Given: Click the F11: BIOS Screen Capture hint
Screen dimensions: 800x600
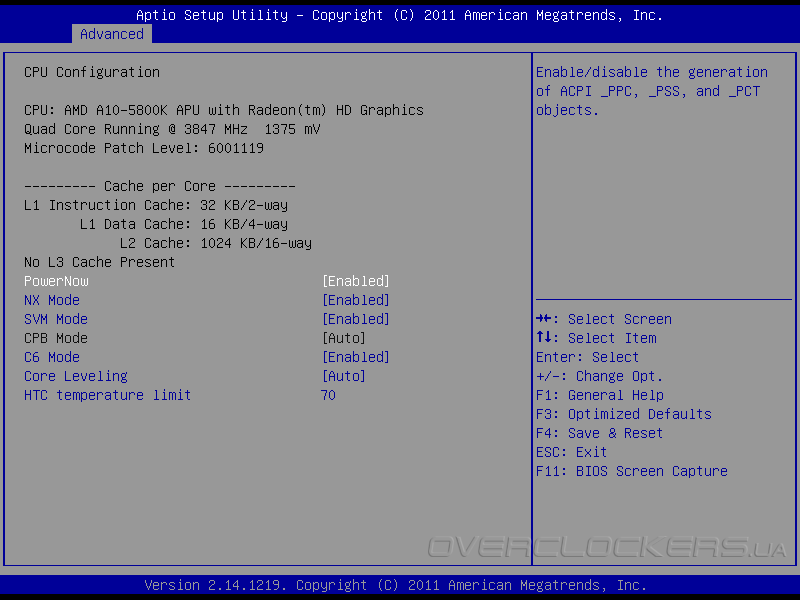Looking at the screenshot, I should (x=632, y=471).
